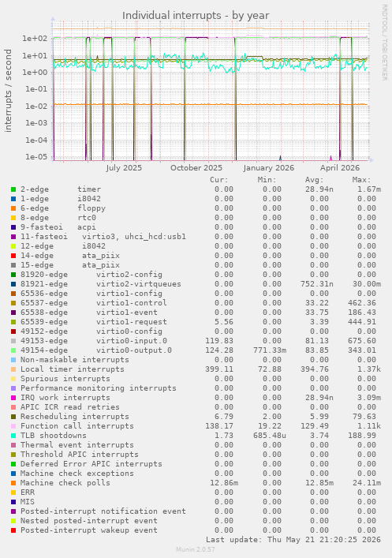Click the magenta IRQ work interrupts swatch
This screenshot has width=392, height=558.
[13, 398]
